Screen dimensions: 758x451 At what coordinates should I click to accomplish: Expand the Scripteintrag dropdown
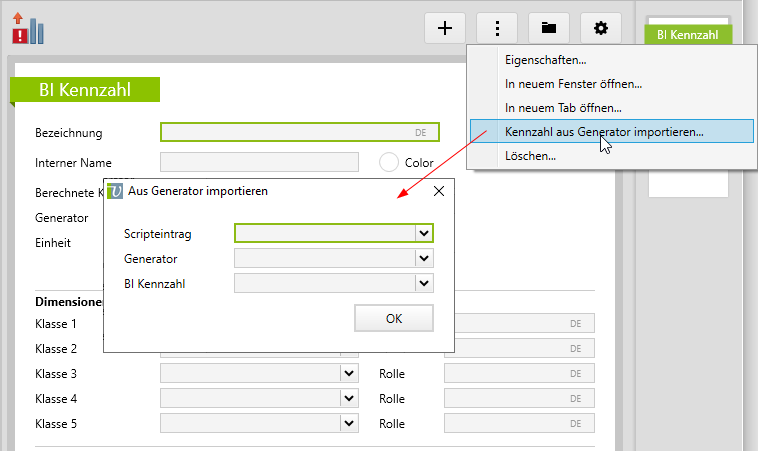pos(424,233)
